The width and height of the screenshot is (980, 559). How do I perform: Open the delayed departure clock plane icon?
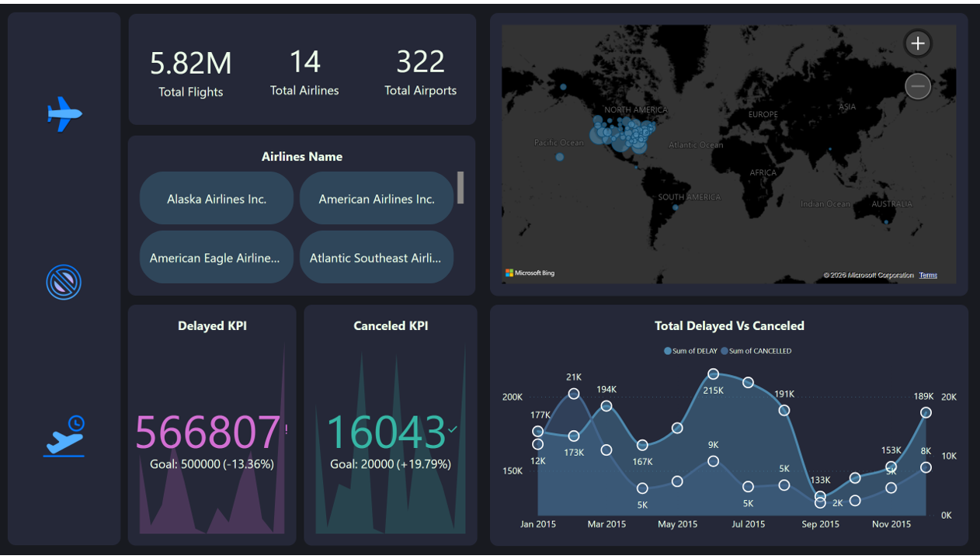tap(64, 436)
